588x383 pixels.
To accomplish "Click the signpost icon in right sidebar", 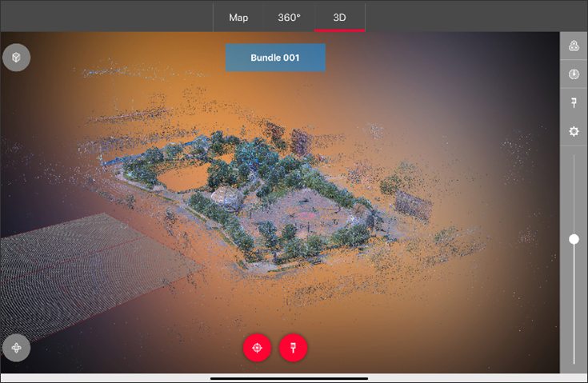I will tap(574, 102).
